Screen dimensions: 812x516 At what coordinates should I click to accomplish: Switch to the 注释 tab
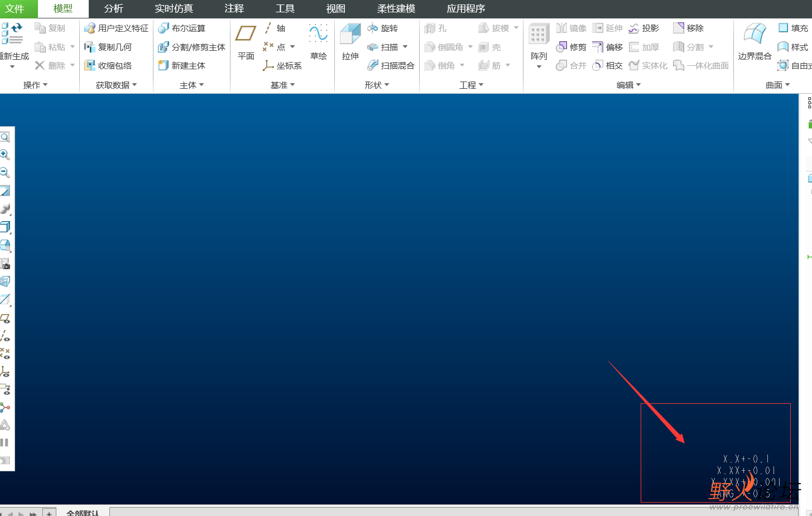[234, 8]
